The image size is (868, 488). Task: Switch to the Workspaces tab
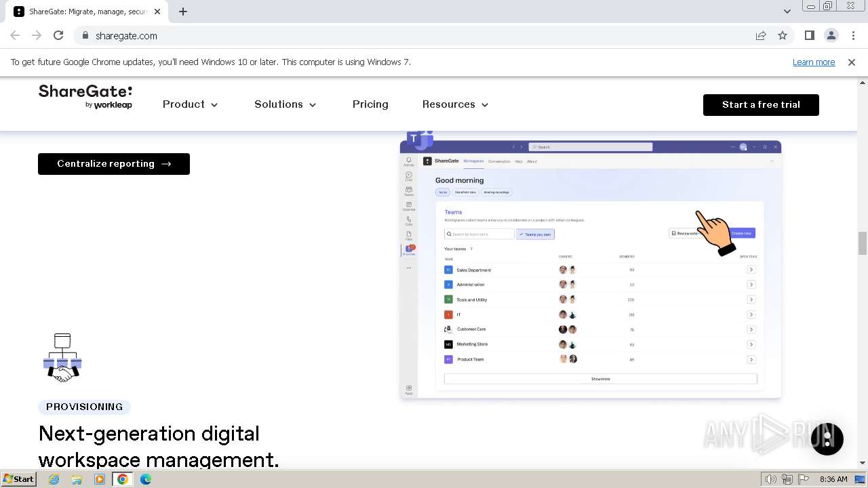coord(473,161)
